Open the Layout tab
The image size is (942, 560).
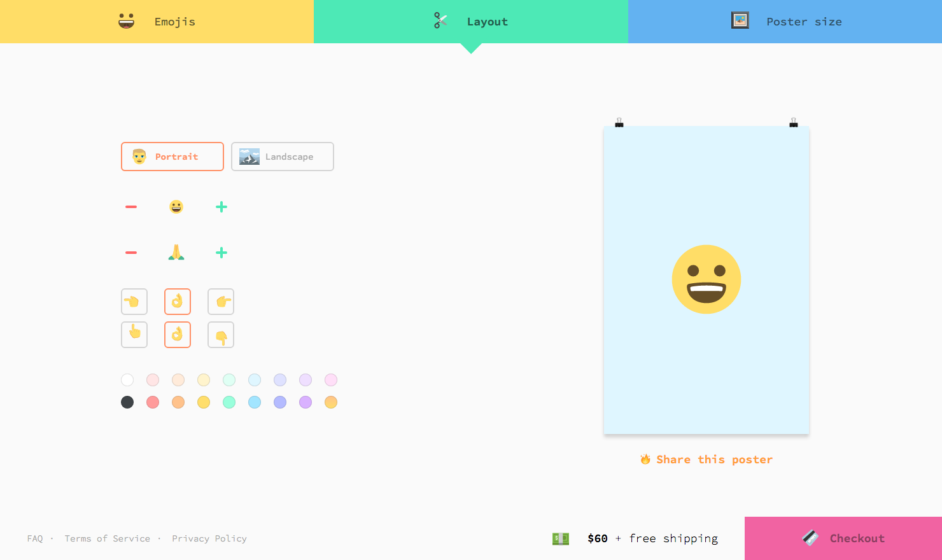click(x=471, y=21)
